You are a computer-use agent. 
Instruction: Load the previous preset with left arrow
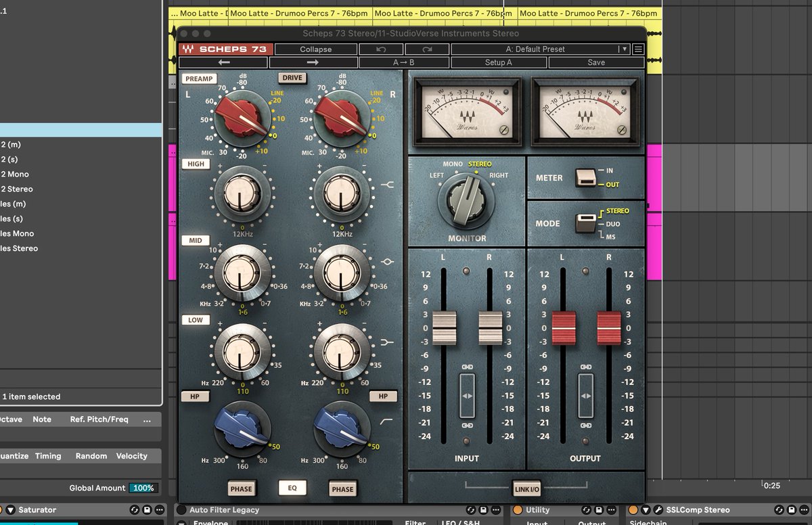[224, 62]
